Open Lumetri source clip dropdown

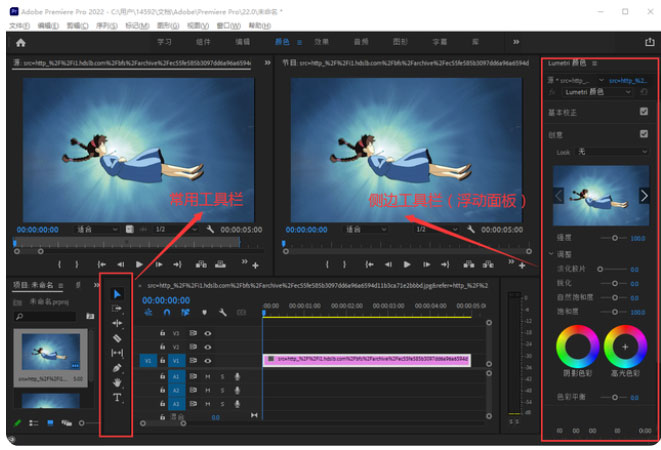[601, 80]
